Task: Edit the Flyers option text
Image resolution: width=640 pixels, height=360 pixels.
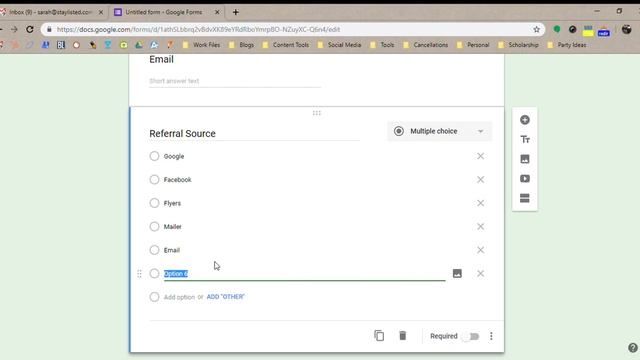Action: tap(172, 203)
